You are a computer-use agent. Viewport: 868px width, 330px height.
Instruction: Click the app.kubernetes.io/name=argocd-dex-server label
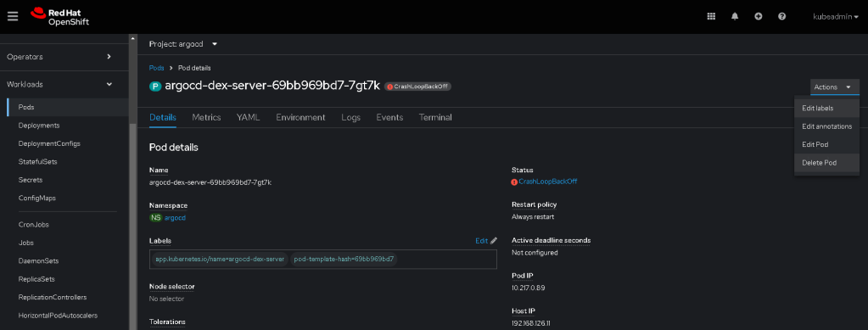220,259
